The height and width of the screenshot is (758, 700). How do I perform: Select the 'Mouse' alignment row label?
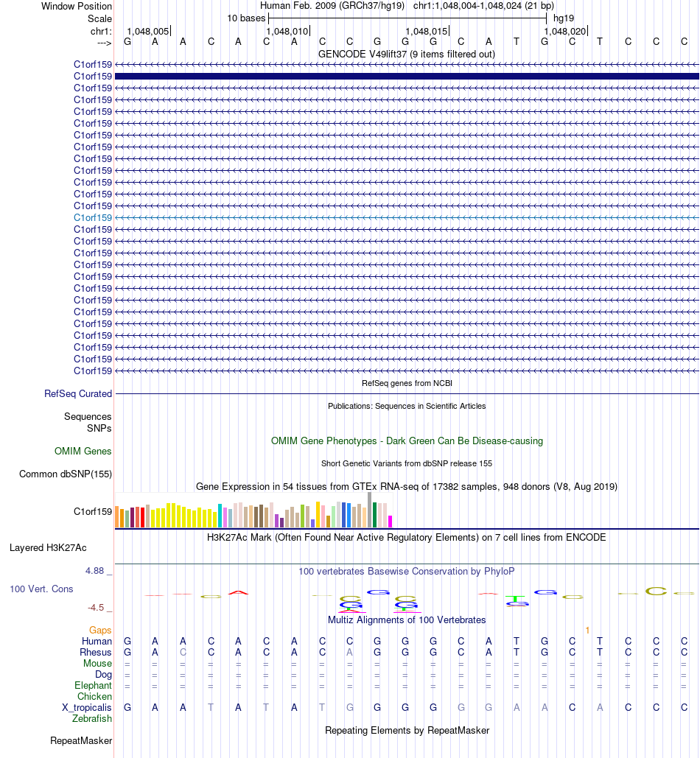click(x=97, y=664)
